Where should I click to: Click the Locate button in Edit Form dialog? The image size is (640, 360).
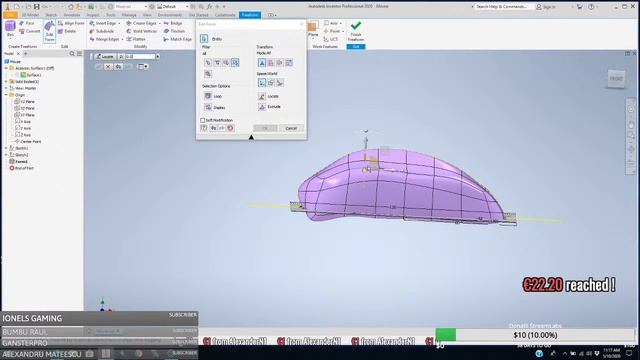pyautogui.click(x=269, y=96)
